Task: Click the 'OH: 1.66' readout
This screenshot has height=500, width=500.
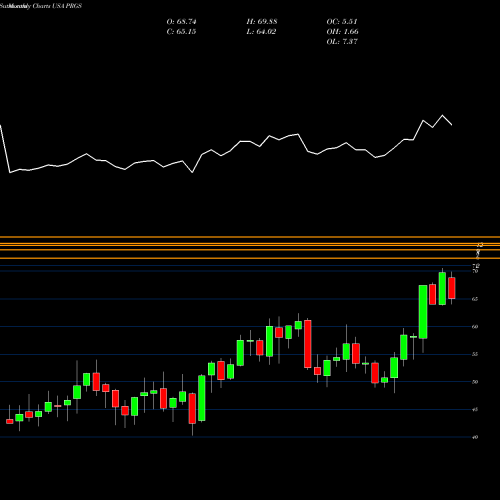Action: [x=342, y=32]
